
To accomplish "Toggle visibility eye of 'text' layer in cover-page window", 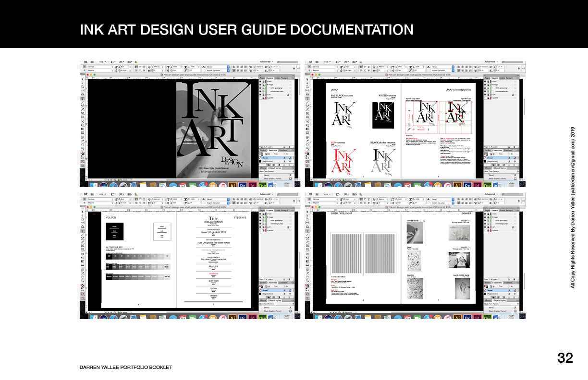I will click(x=260, y=82).
